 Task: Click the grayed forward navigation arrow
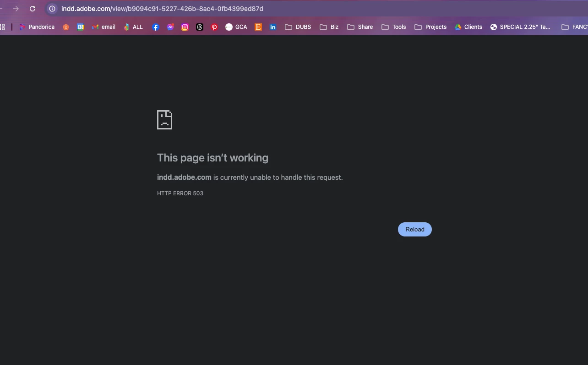pyautogui.click(x=16, y=9)
